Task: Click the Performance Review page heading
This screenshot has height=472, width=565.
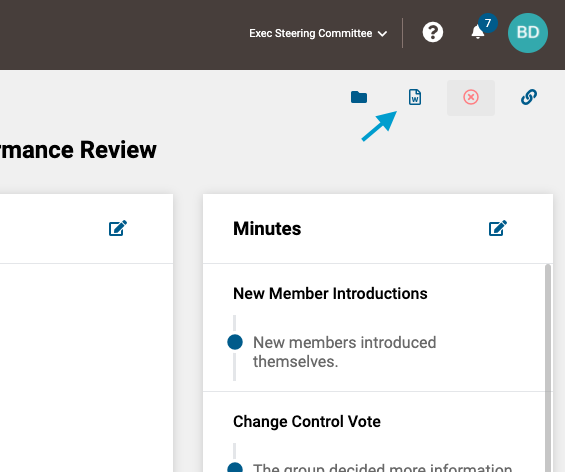Action: pyautogui.click(x=78, y=150)
